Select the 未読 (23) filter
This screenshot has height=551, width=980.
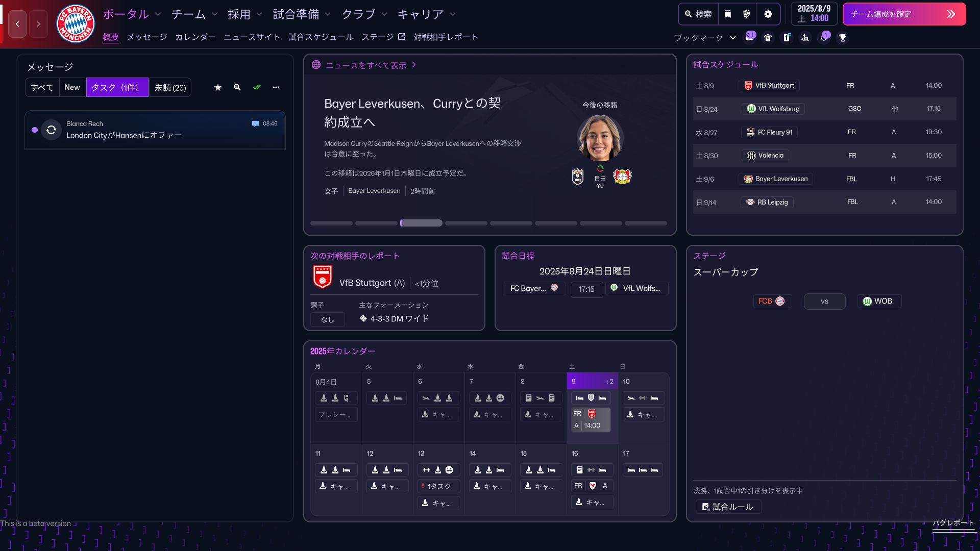coord(170,87)
